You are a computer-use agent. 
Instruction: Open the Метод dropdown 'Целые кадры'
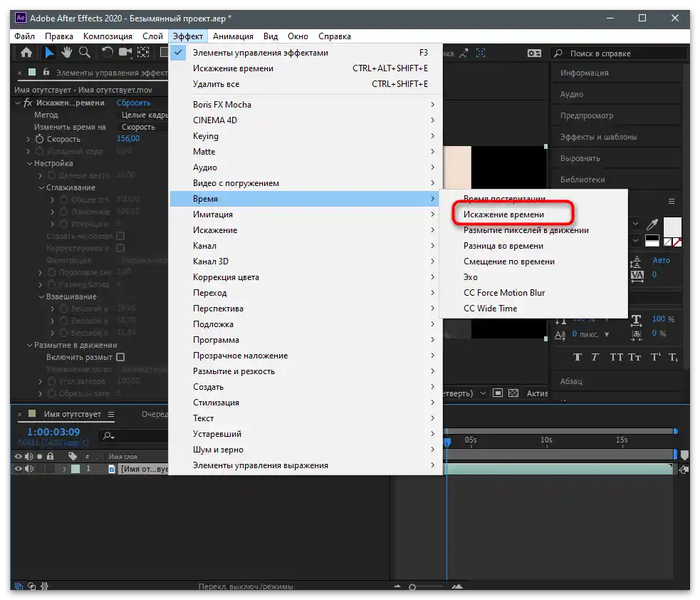144,115
